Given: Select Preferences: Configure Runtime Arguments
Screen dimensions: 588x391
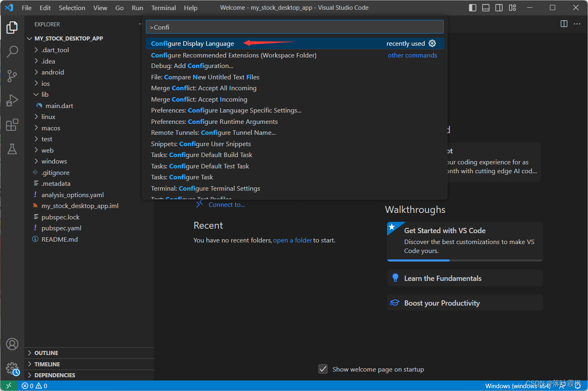Looking at the screenshot, I should pyautogui.click(x=295, y=122).
